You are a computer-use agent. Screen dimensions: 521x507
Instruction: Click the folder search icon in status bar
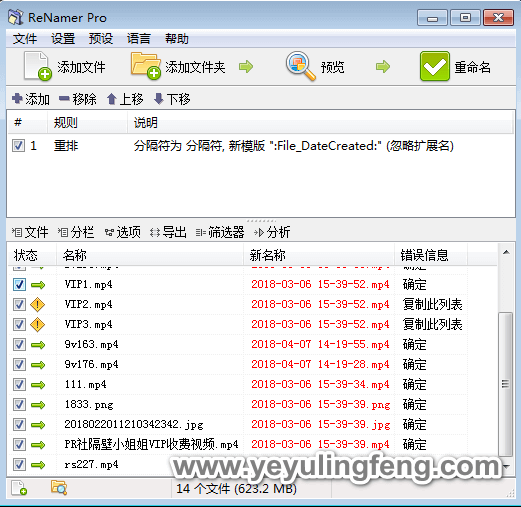[x=59, y=488]
